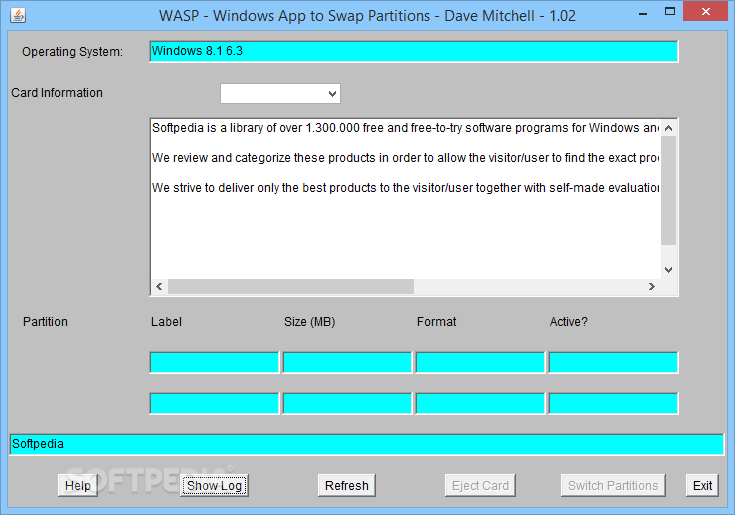Click second row Active? field

[614, 403]
